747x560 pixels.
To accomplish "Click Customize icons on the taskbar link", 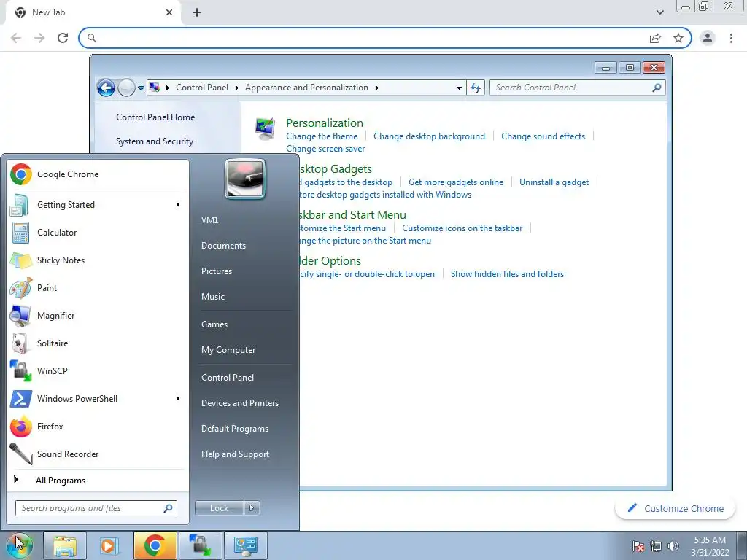I will 462,228.
